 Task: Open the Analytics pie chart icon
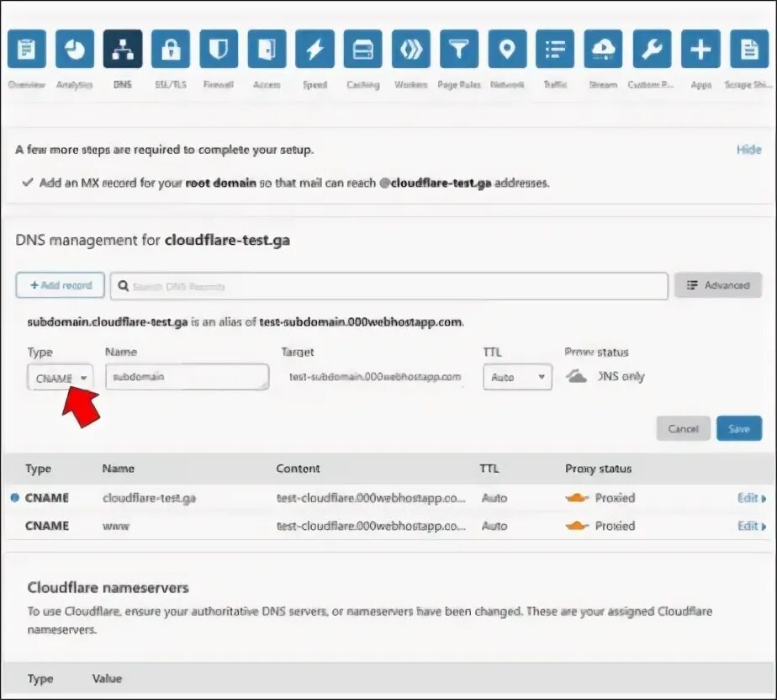(x=75, y=49)
